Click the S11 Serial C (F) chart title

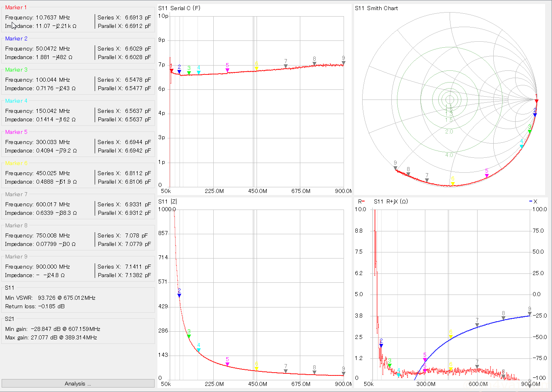click(x=179, y=8)
